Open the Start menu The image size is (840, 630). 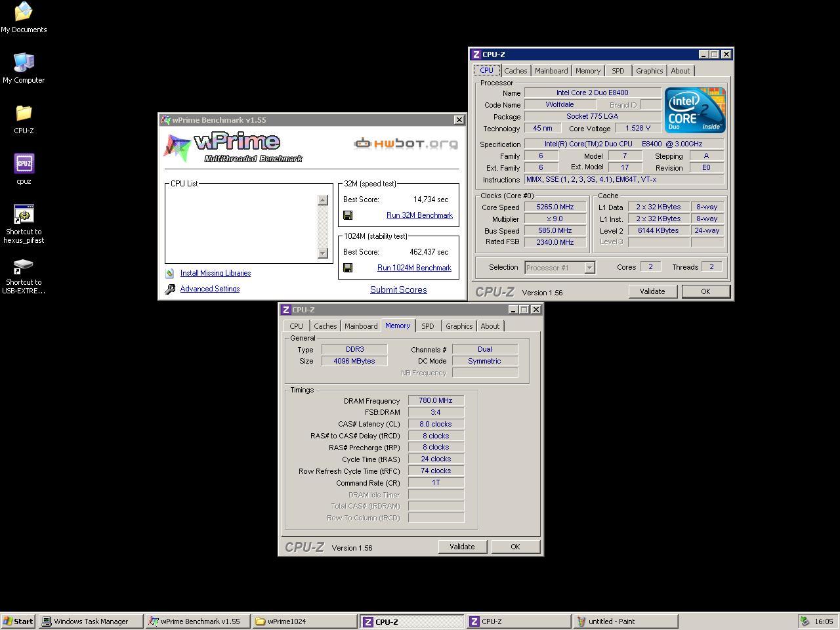point(18,621)
